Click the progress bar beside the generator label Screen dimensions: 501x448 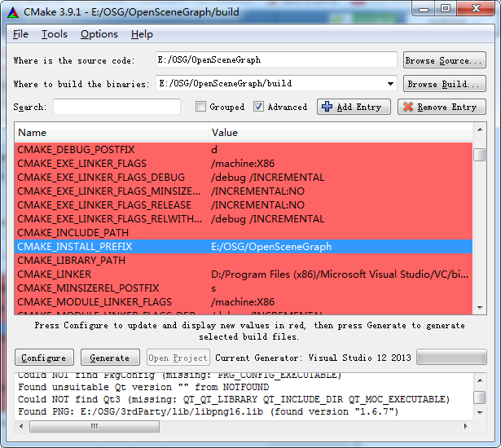(x=450, y=358)
